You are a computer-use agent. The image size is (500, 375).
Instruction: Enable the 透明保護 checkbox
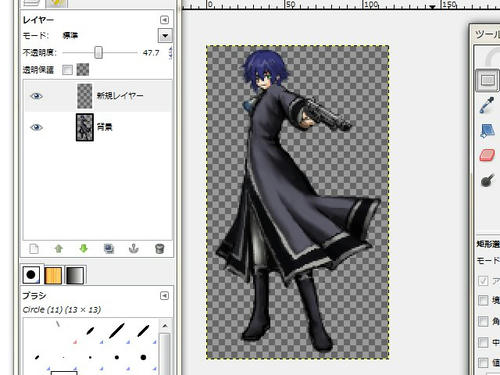tap(67, 70)
